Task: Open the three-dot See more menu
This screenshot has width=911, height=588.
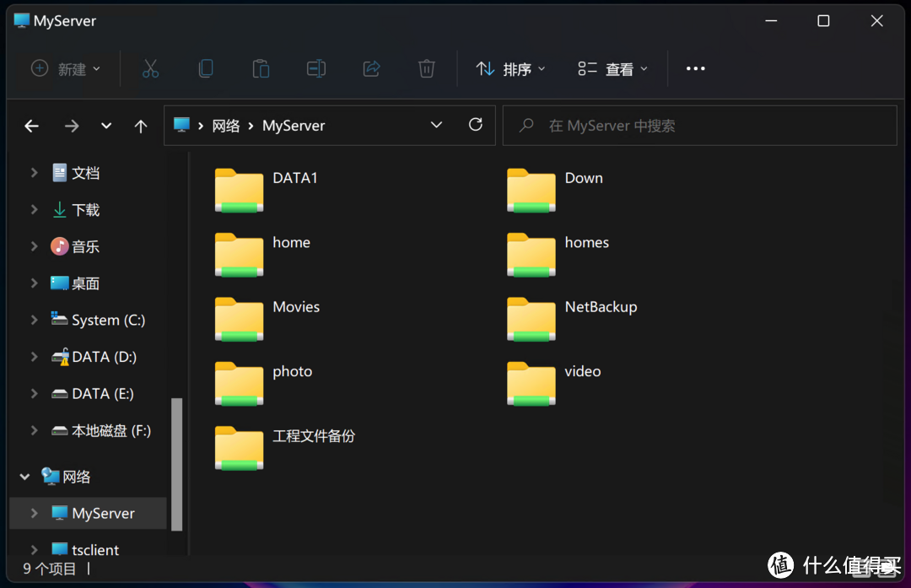Action: [695, 69]
